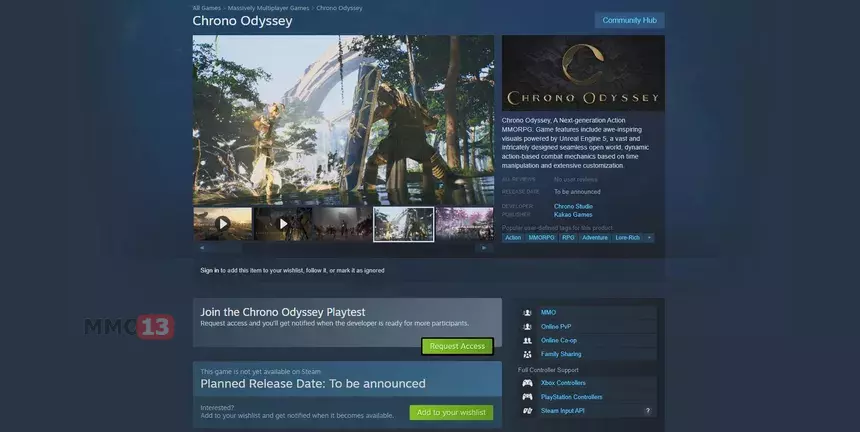Click the main screenshot image
The height and width of the screenshot is (432, 860).
point(343,121)
